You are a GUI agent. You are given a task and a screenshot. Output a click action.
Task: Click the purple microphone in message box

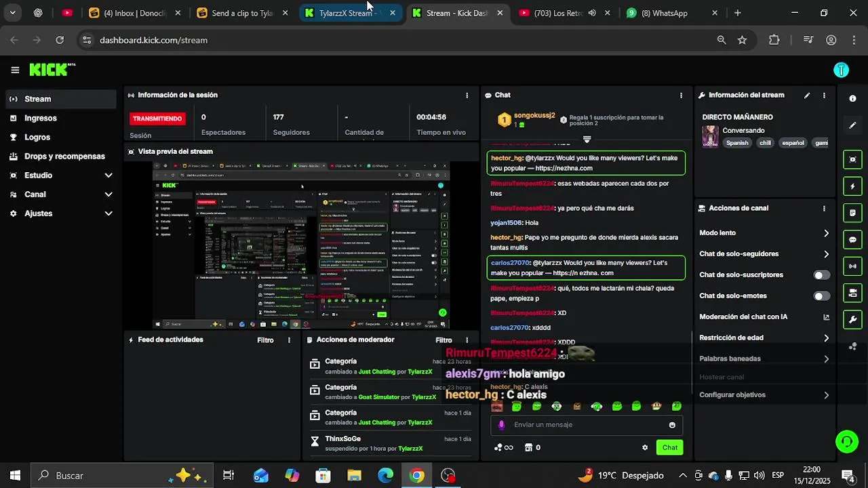click(502, 425)
